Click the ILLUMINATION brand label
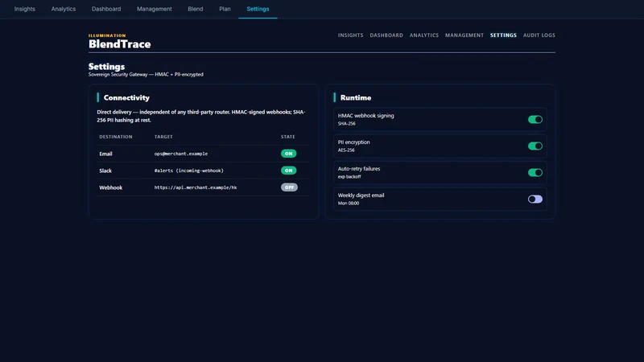This screenshot has height=362, width=644. [107, 35]
